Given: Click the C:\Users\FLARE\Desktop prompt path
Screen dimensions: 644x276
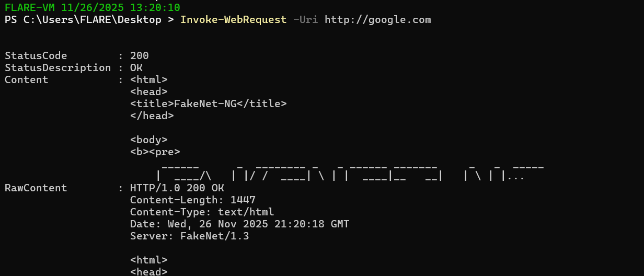Looking at the screenshot, I should (x=92, y=20).
